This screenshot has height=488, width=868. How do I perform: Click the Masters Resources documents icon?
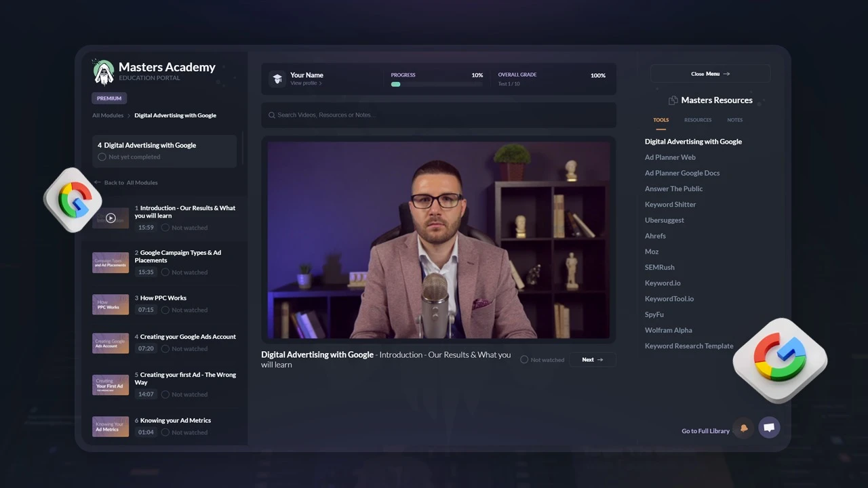[673, 100]
